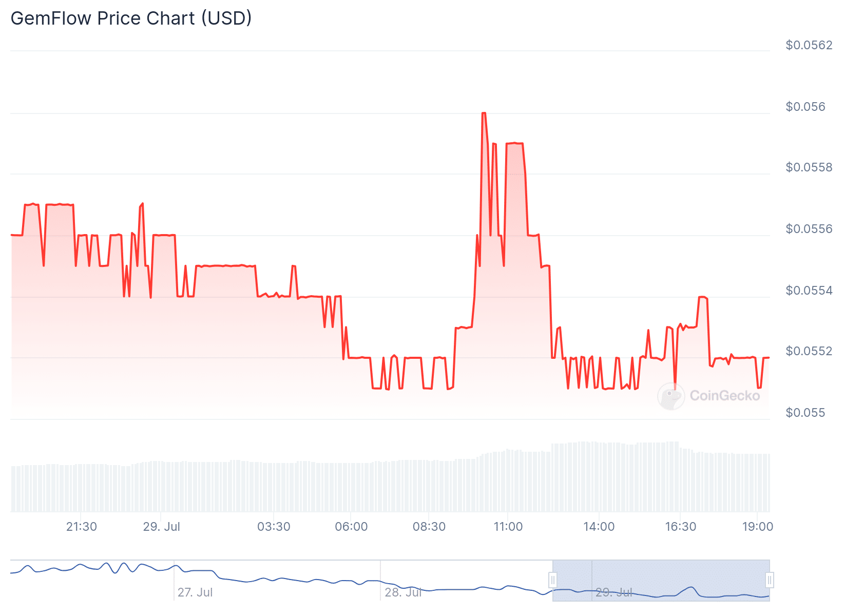Click the 19:00 time axis label
This screenshot has width=844, height=616.
point(758,527)
